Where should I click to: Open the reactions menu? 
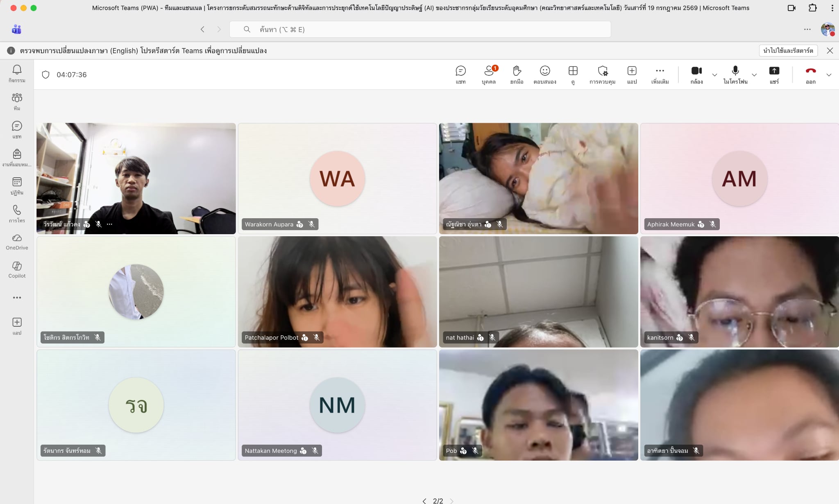pyautogui.click(x=545, y=75)
